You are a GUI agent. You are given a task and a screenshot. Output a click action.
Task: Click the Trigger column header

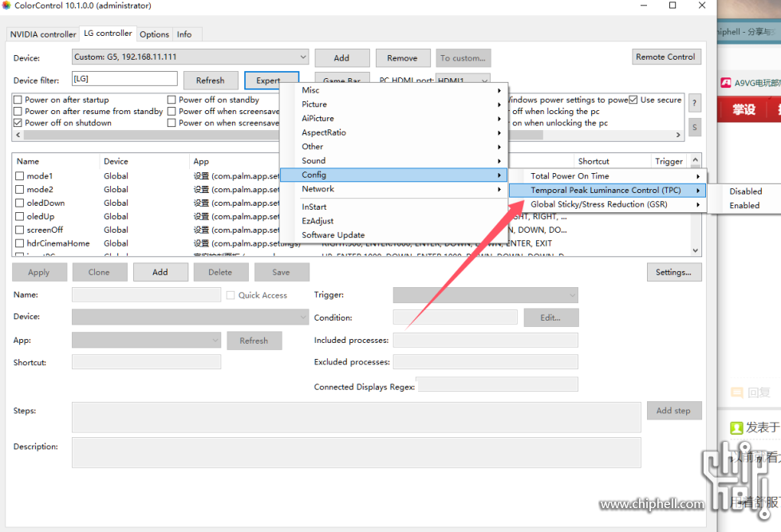(x=669, y=161)
